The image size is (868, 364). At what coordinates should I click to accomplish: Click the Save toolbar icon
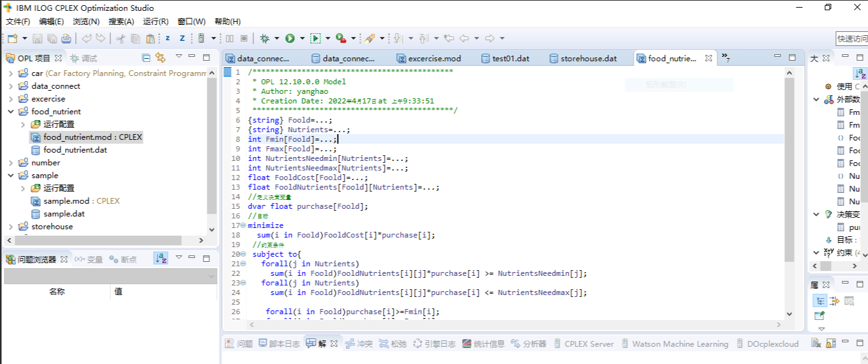[38, 38]
